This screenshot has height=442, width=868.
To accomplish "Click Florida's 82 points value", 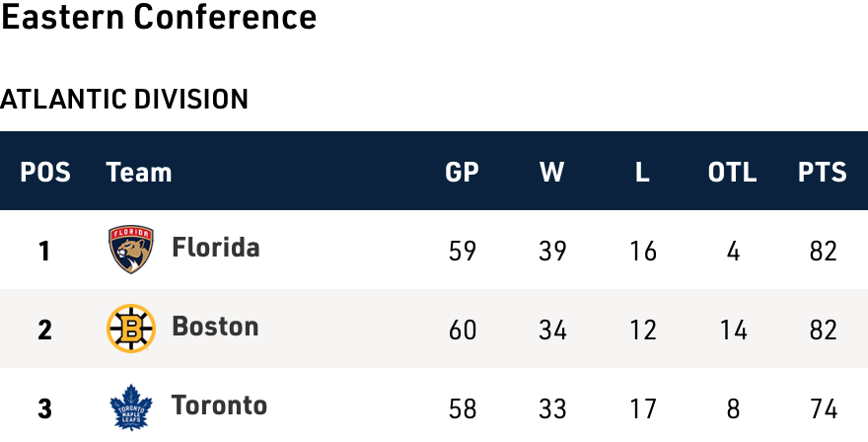I will tap(823, 251).
